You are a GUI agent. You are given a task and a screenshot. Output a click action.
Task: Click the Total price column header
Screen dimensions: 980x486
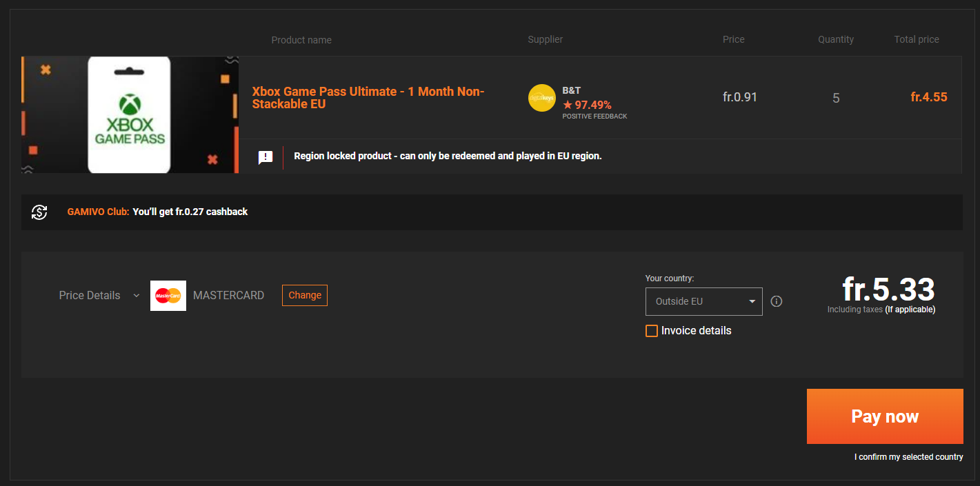coord(917,40)
